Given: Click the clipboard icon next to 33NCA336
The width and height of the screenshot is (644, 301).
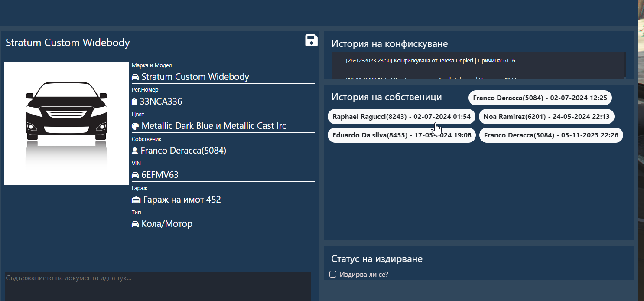Looking at the screenshot, I should coord(134,102).
